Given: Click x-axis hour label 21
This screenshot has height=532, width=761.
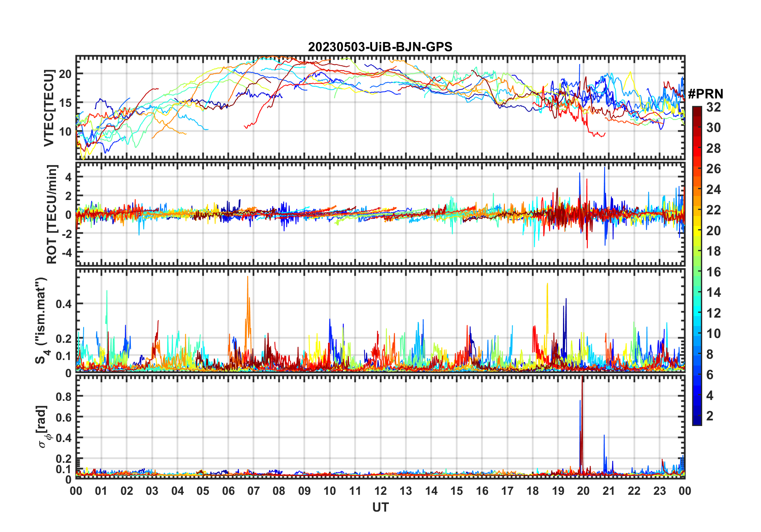Looking at the screenshot, I should pyautogui.click(x=609, y=491).
